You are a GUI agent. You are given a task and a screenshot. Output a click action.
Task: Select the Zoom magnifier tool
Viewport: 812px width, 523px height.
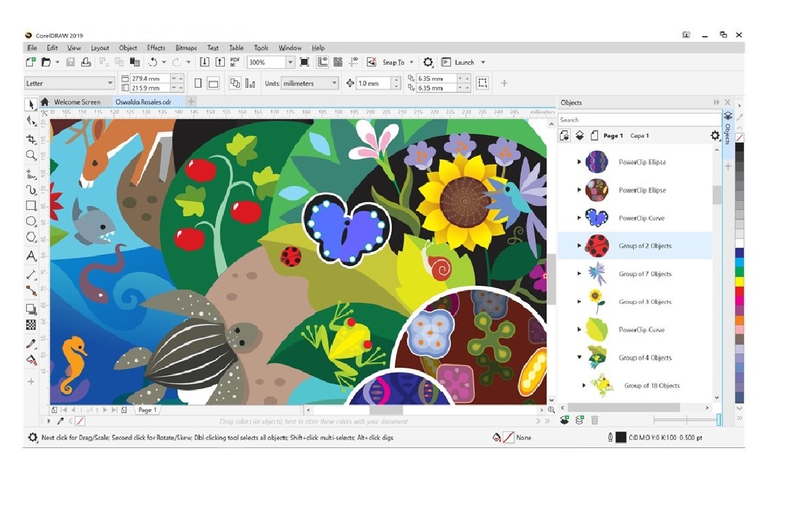[x=31, y=155]
